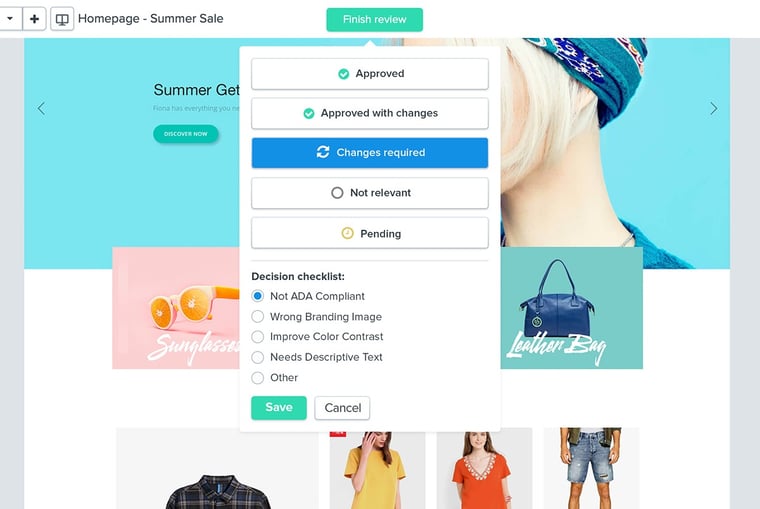Select Not ADA Compliant radio button
This screenshot has width=760, height=509.
point(257,296)
